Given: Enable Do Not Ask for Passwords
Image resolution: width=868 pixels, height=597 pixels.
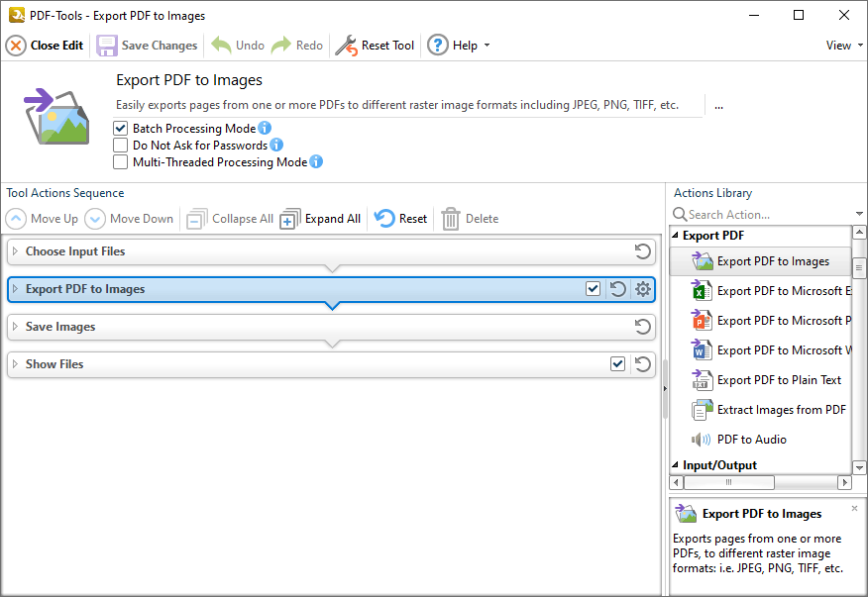Looking at the screenshot, I should click(x=120, y=146).
